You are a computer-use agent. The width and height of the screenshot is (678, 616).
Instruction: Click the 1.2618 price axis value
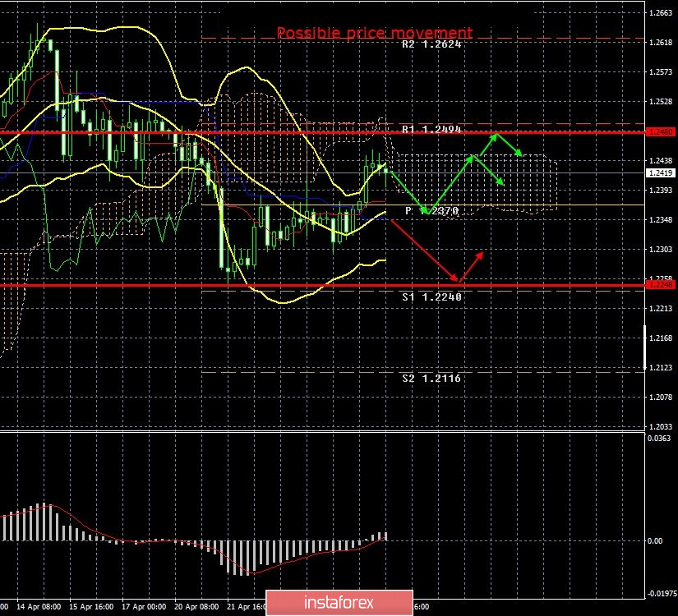pos(661,43)
